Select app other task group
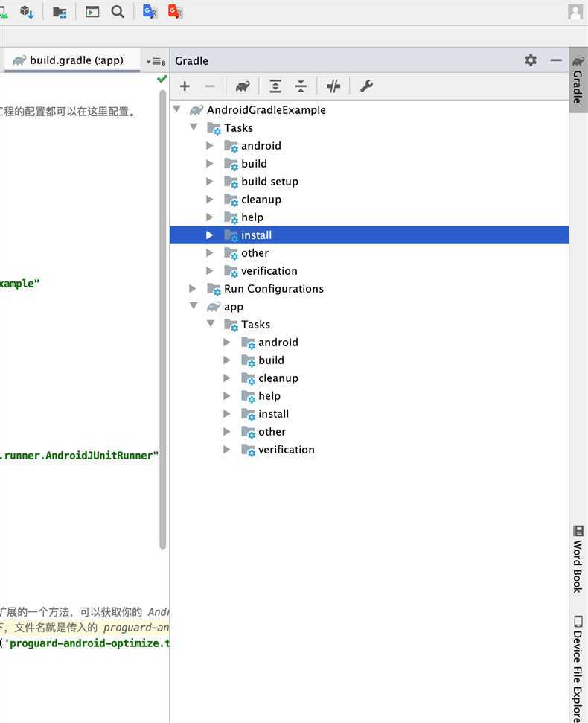Viewport: 588px width, 723px height. coord(272,432)
